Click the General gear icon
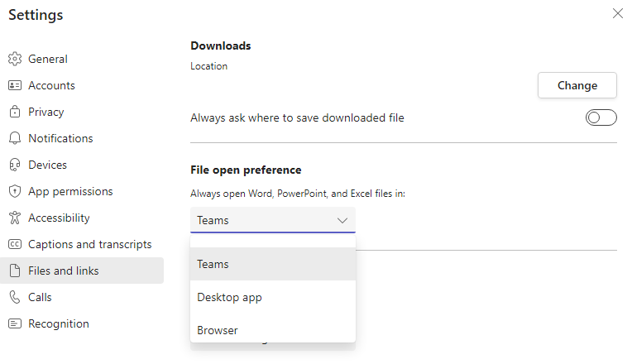Viewport: 632px width, 364px height. click(15, 59)
